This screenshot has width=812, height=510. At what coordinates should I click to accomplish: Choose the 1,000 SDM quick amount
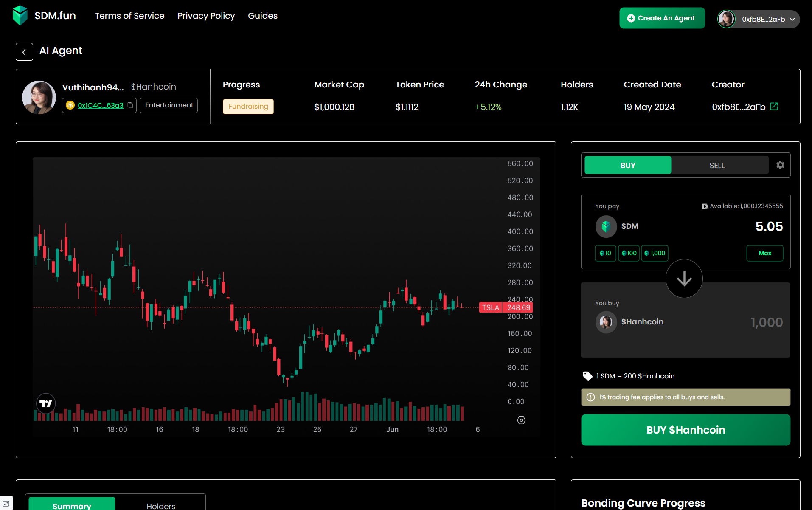pos(655,253)
